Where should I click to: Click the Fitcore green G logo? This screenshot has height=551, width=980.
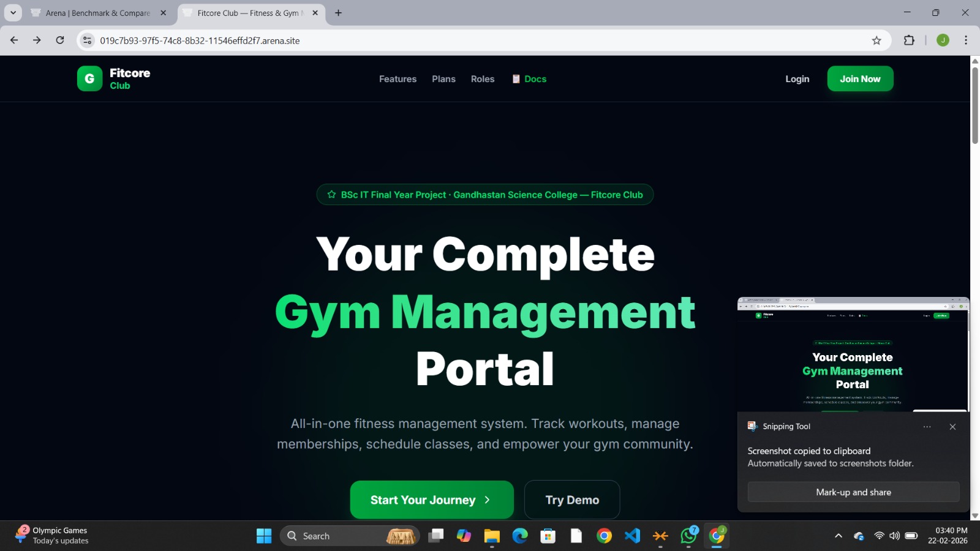(89, 78)
